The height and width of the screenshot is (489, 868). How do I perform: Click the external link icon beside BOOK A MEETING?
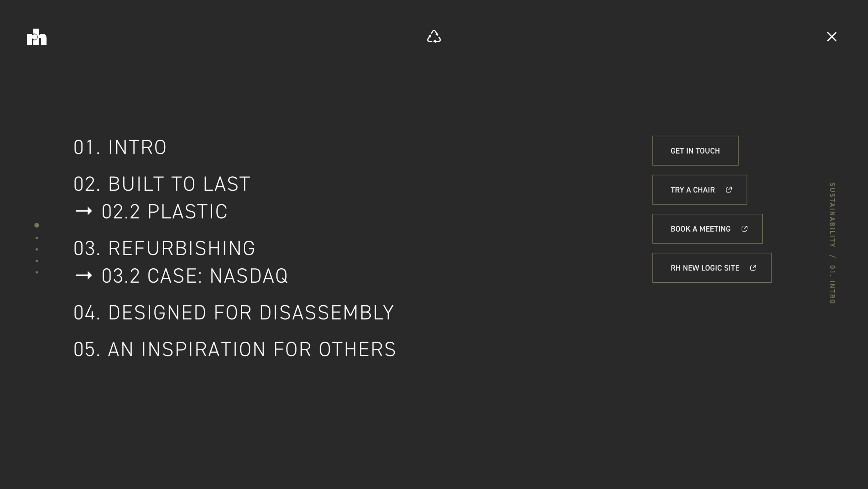tap(744, 228)
